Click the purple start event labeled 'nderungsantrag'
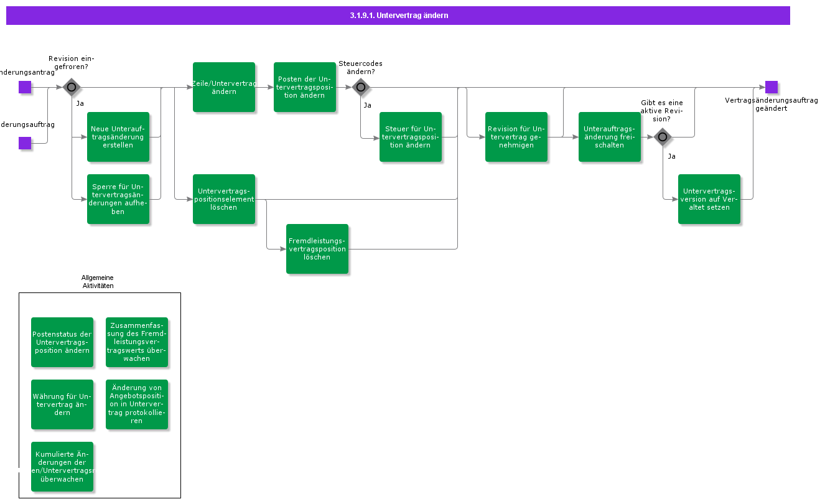Image resolution: width=825 pixels, height=504 pixels. click(x=25, y=87)
